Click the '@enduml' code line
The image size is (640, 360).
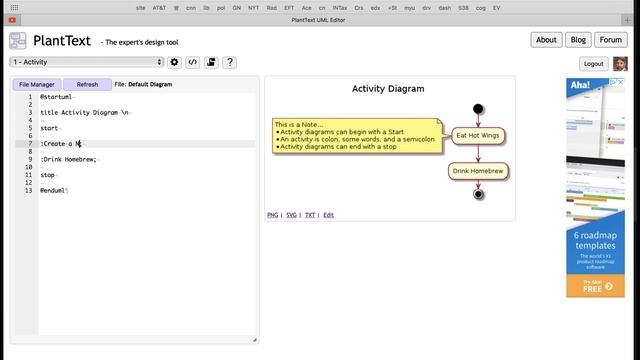coord(53,190)
